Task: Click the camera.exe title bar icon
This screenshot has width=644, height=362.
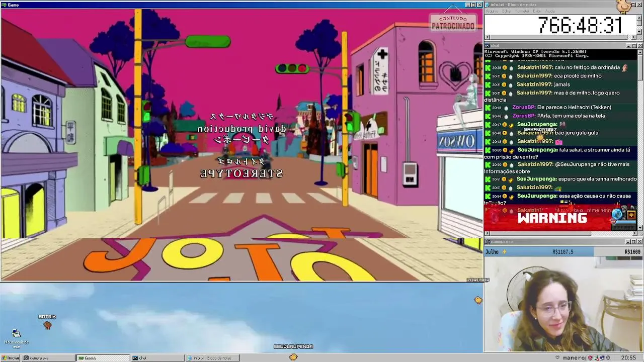Action: pyautogui.click(x=487, y=242)
